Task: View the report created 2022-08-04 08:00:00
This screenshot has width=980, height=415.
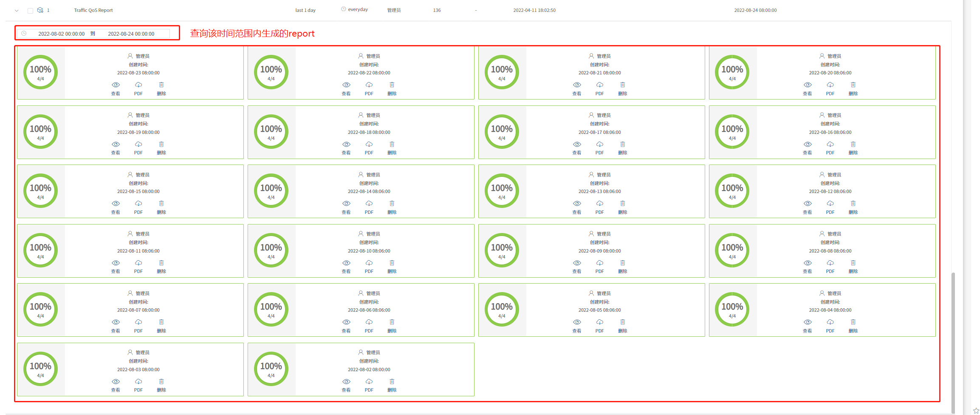Action: (807, 322)
